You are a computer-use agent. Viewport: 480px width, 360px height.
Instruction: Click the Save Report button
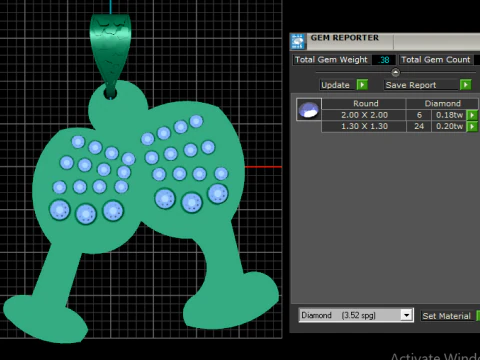421,85
